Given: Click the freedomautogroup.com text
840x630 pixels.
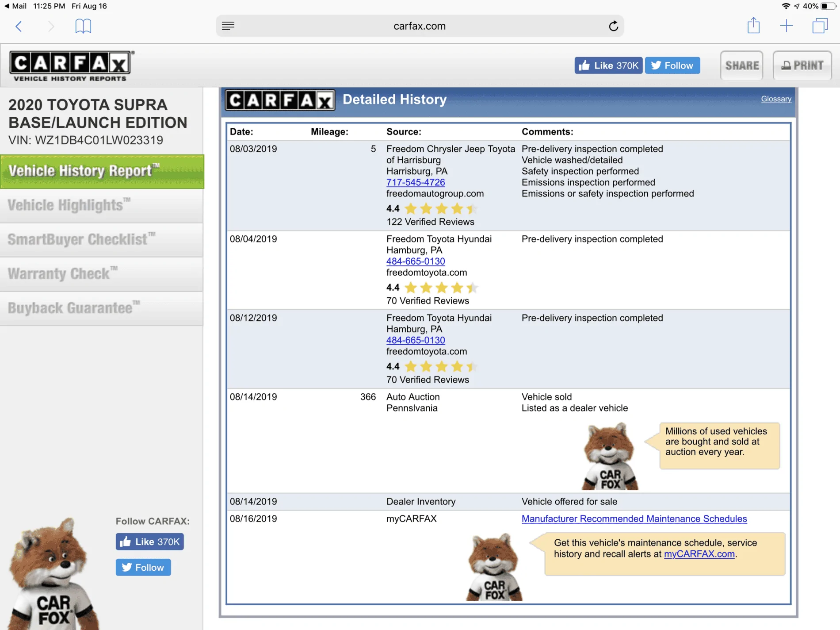Looking at the screenshot, I should tap(435, 193).
